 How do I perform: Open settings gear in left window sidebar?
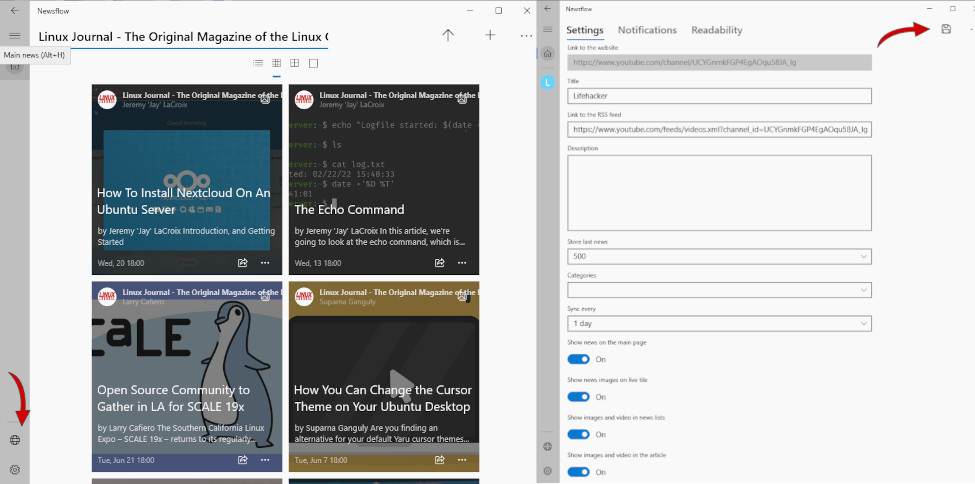pos(15,469)
